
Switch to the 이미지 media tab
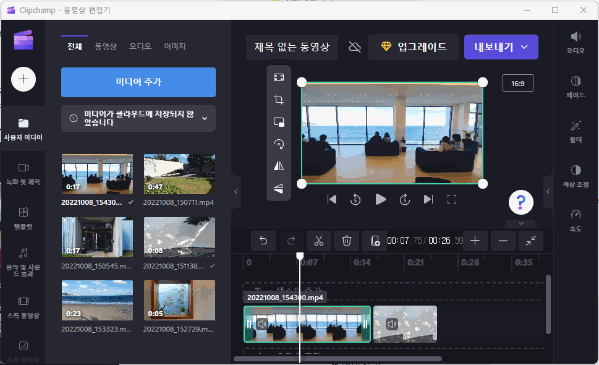coord(175,46)
